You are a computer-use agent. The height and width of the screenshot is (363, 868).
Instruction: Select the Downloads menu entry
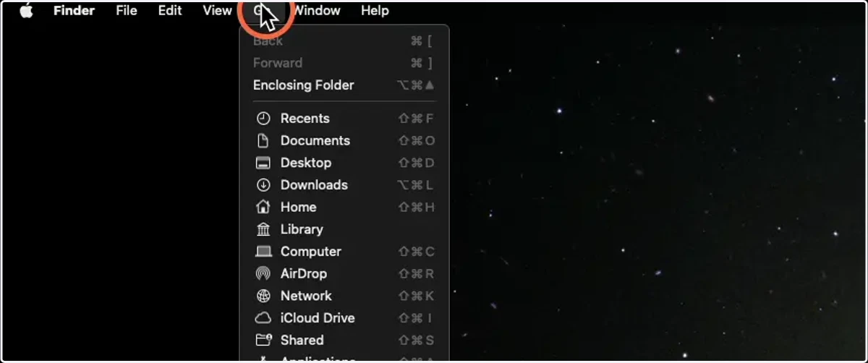coord(344,185)
